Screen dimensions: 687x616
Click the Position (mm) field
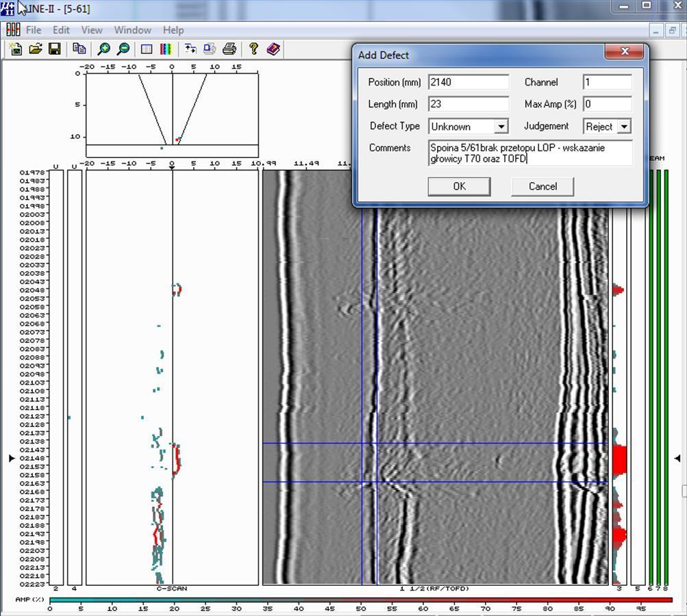tap(469, 82)
